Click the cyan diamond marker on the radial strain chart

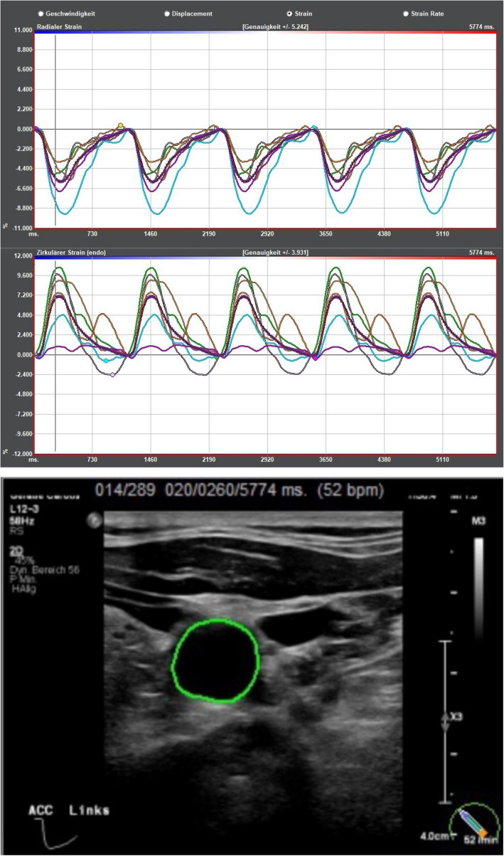click(314, 127)
